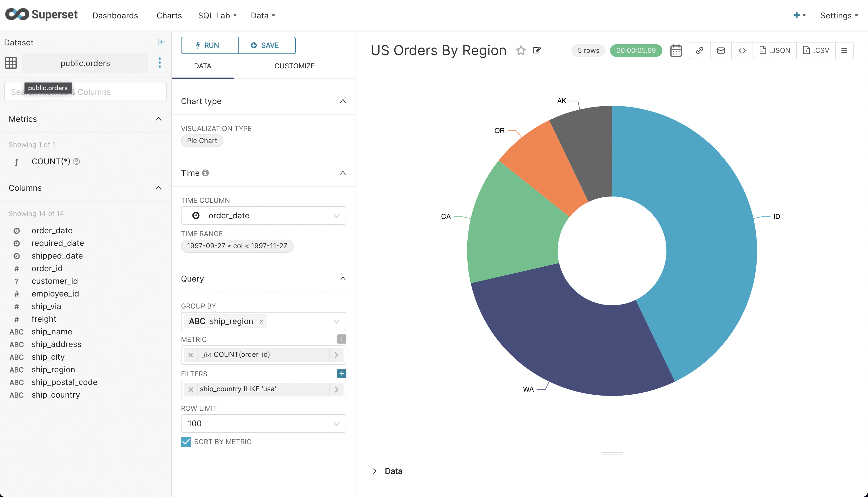Export chart data as .CSV

(x=816, y=50)
